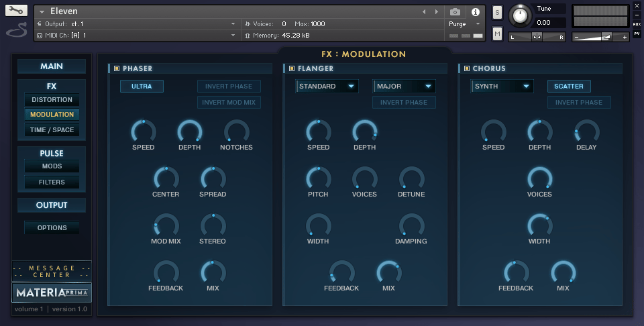Image resolution: width=644 pixels, height=326 pixels.
Task: Go to previous preset with left arrow
Action: [424, 12]
